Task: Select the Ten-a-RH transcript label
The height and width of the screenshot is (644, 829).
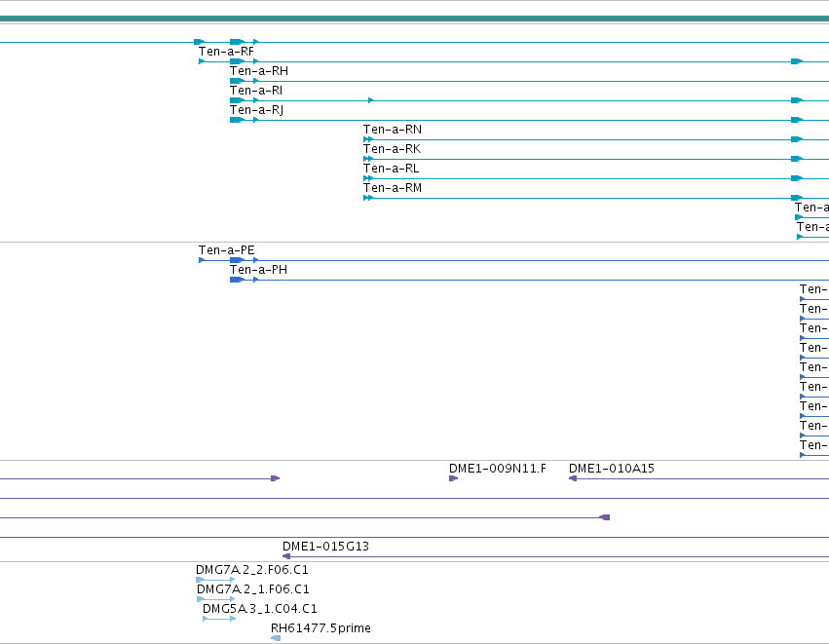Action: [259, 71]
